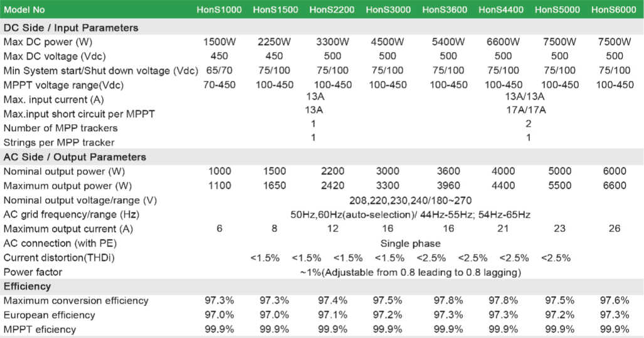The height and width of the screenshot is (338, 644).
Task: Select the European efficiency row label
Action: [x=49, y=315]
